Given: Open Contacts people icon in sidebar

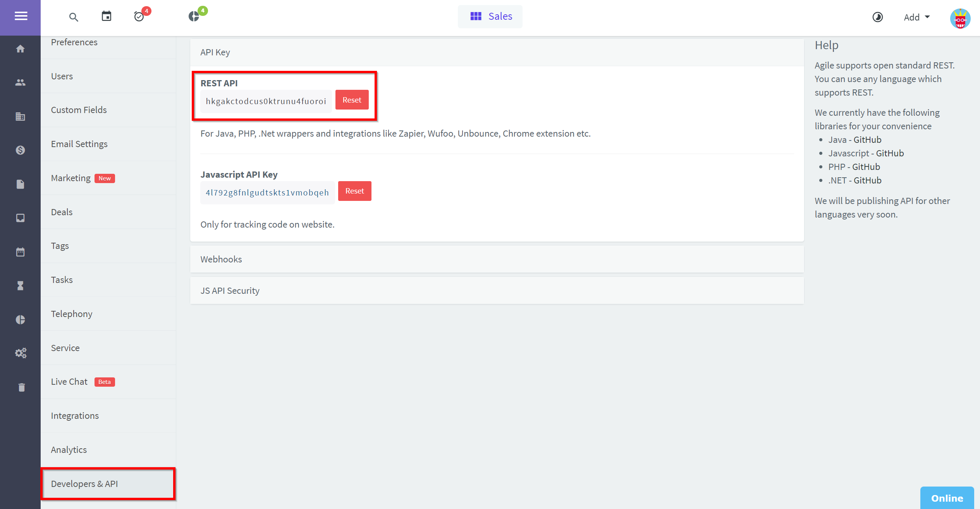Looking at the screenshot, I should point(20,82).
